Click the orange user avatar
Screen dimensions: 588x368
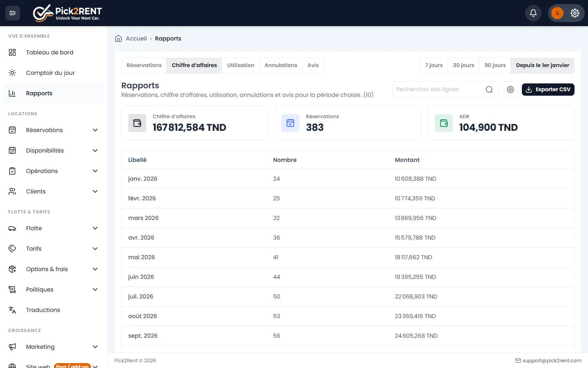557,13
